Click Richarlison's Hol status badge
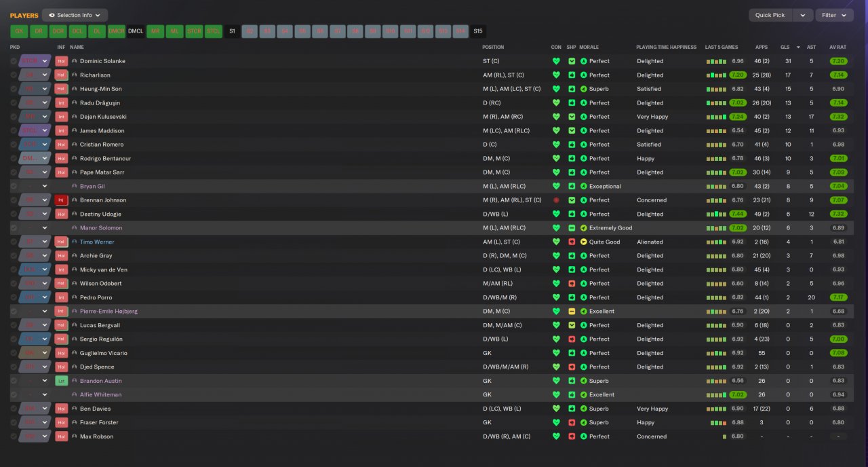Screen dimensions: 868x467 (61, 75)
